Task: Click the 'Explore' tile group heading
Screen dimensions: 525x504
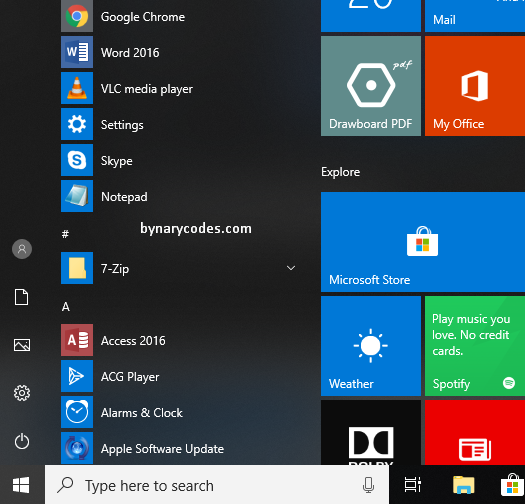Action: (x=341, y=172)
